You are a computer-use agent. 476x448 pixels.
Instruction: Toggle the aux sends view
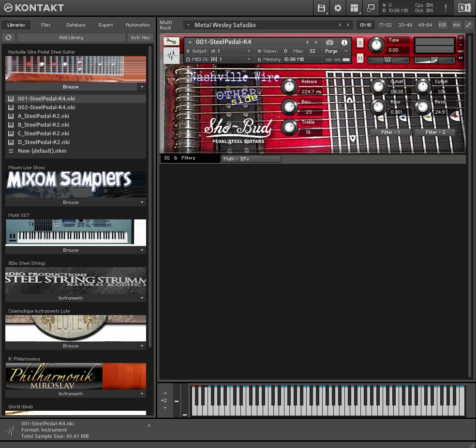pyautogui.click(x=457, y=25)
